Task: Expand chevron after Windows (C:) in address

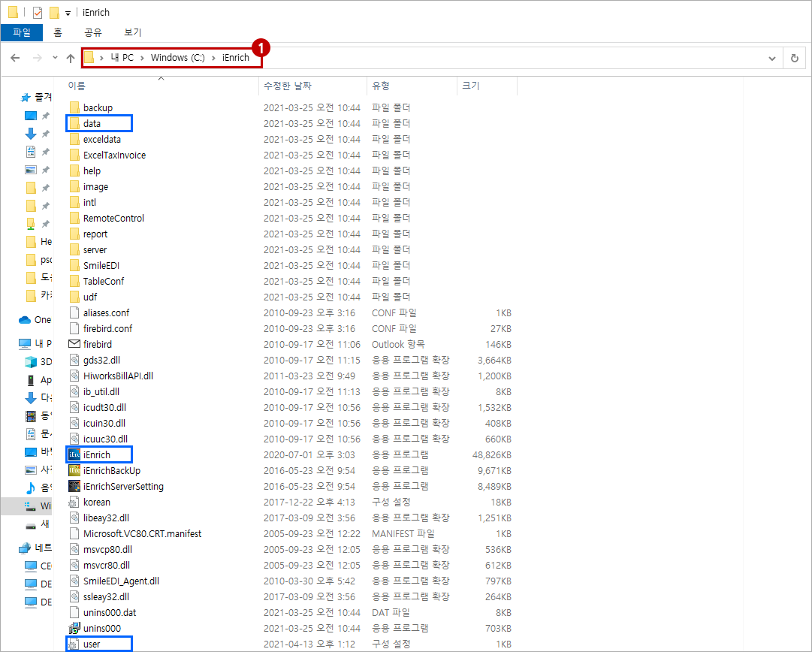Action: tap(213, 58)
